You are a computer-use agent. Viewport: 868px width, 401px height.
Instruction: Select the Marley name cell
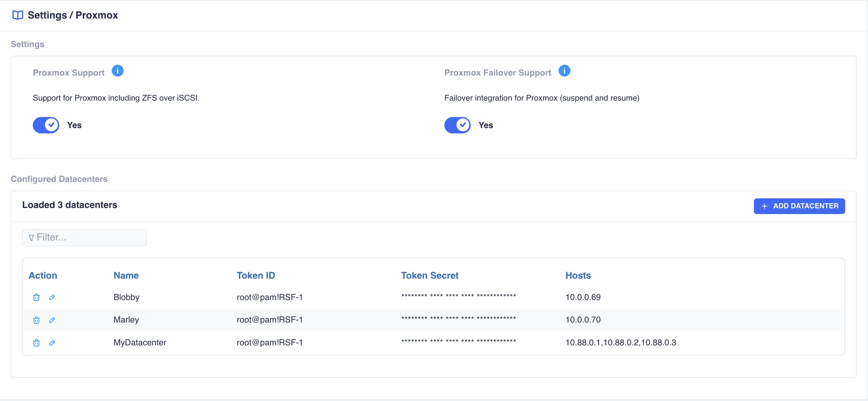[126, 320]
